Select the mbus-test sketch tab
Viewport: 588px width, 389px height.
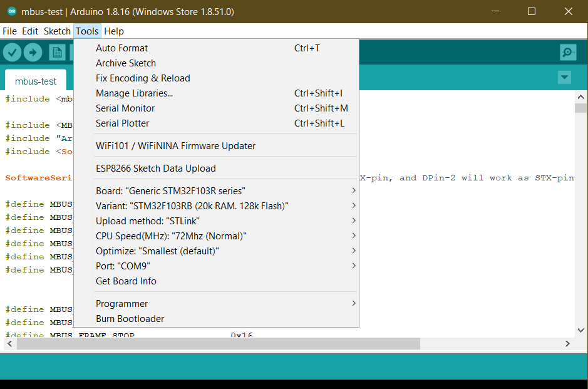coord(36,81)
